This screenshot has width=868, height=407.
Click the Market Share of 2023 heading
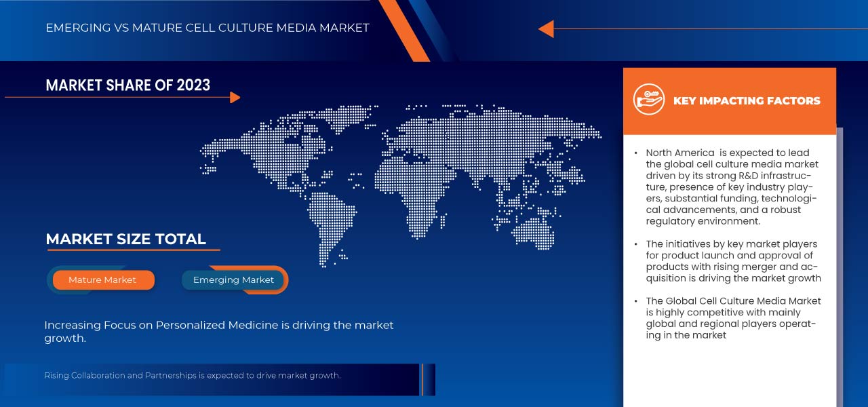pos(127,85)
